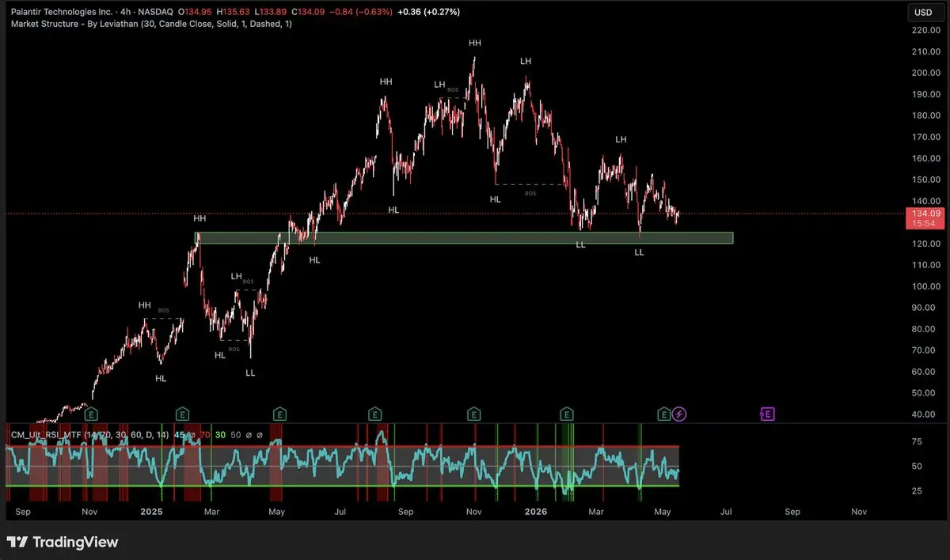950x560 pixels.
Task: Click the lightning bolt event icon
Action: 680,414
